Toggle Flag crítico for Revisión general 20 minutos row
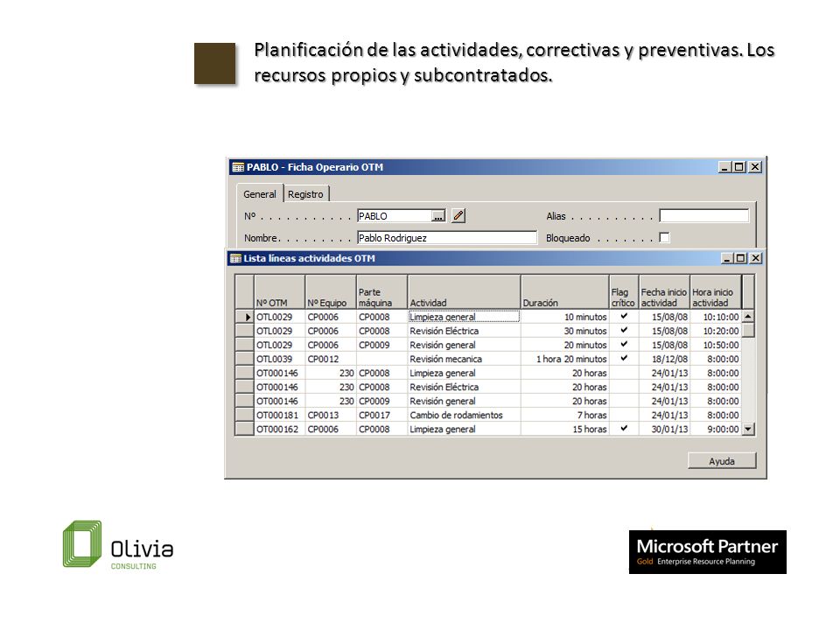The height and width of the screenshot is (630, 840). [624, 345]
